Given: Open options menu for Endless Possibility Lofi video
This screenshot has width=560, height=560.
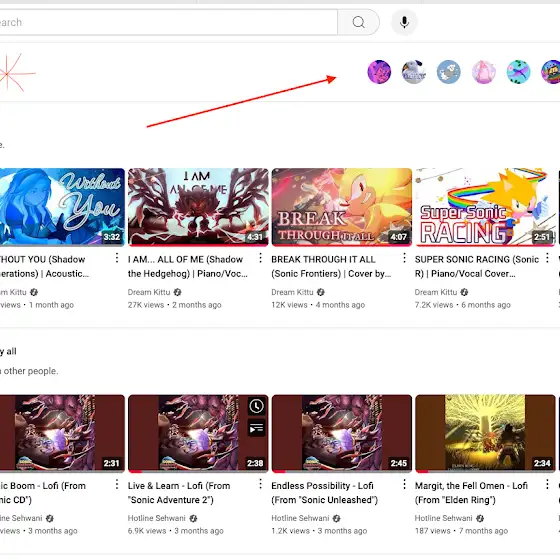Looking at the screenshot, I should 404,484.
